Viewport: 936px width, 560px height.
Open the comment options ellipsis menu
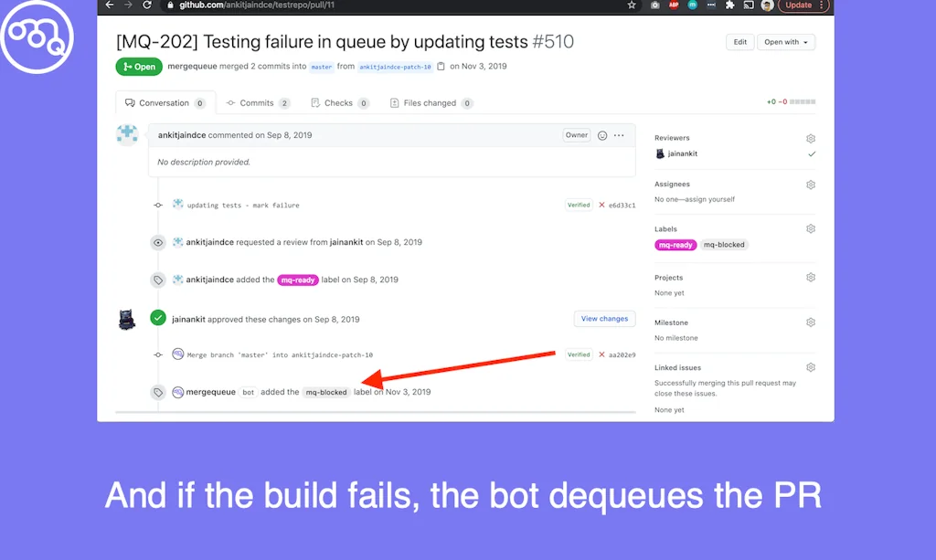tap(619, 135)
